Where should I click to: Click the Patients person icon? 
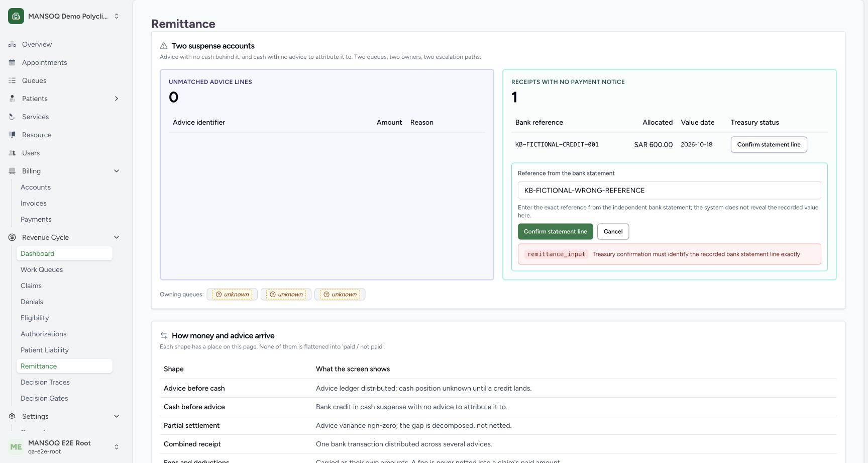pyautogui.click(x=12, y=99)
